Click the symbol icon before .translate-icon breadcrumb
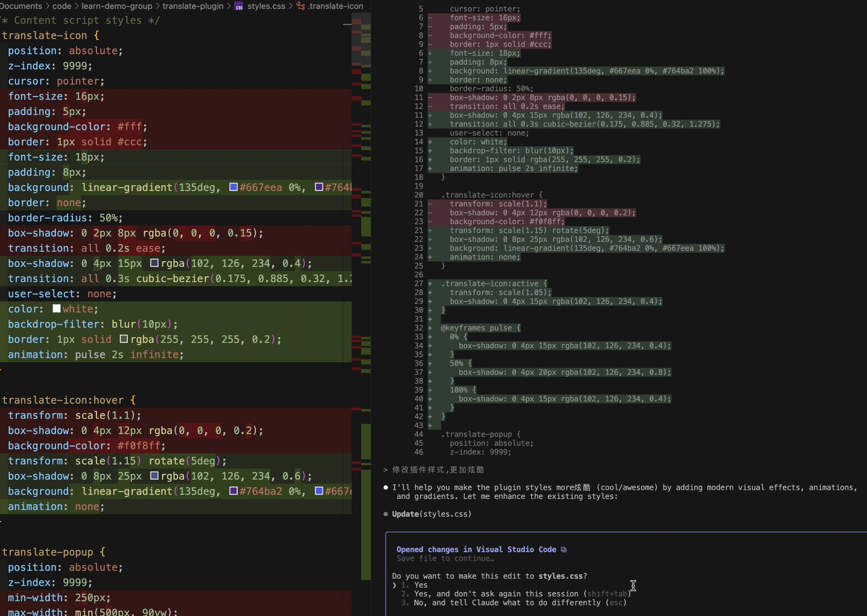 (x=301, y=6)
